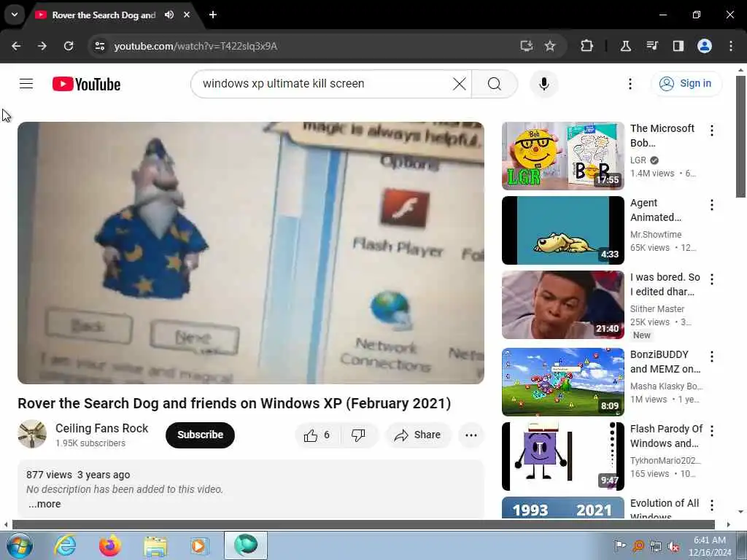Start voice search with the microphone
747x560 pixels.
pos(544,84)
